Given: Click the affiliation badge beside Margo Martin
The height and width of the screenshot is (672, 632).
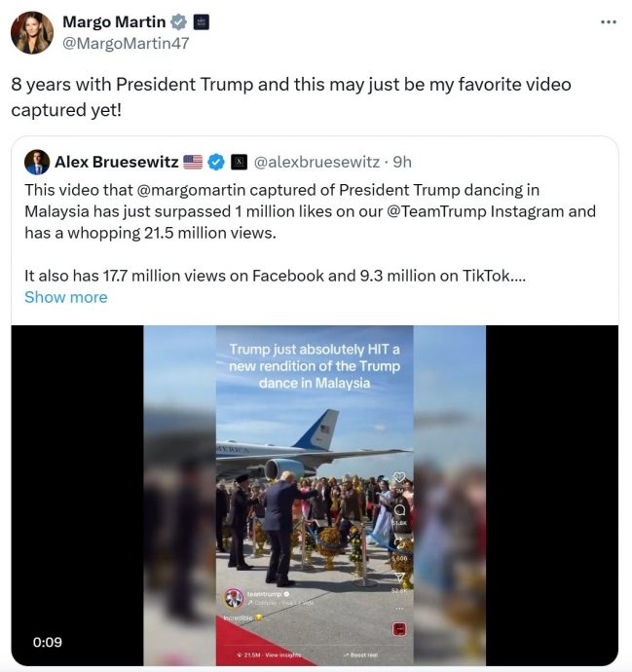Looking at the screenshot, I should click(x=202, y=21).
